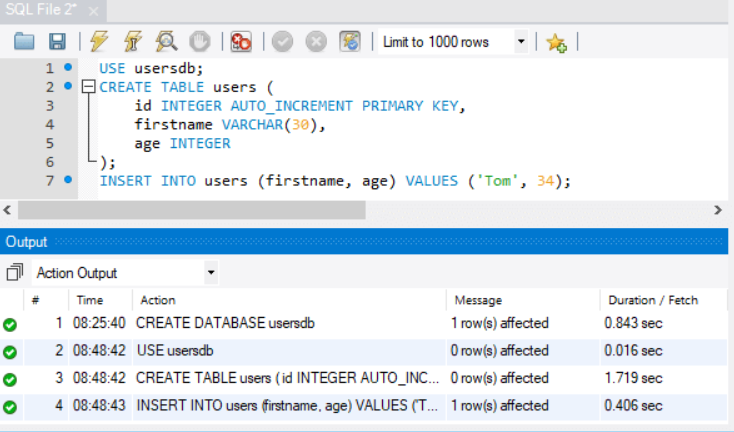Toggle continue-on-error with the red stop icon
The image size is (734, 432).
pyautogui.click(x=241, y=42)
